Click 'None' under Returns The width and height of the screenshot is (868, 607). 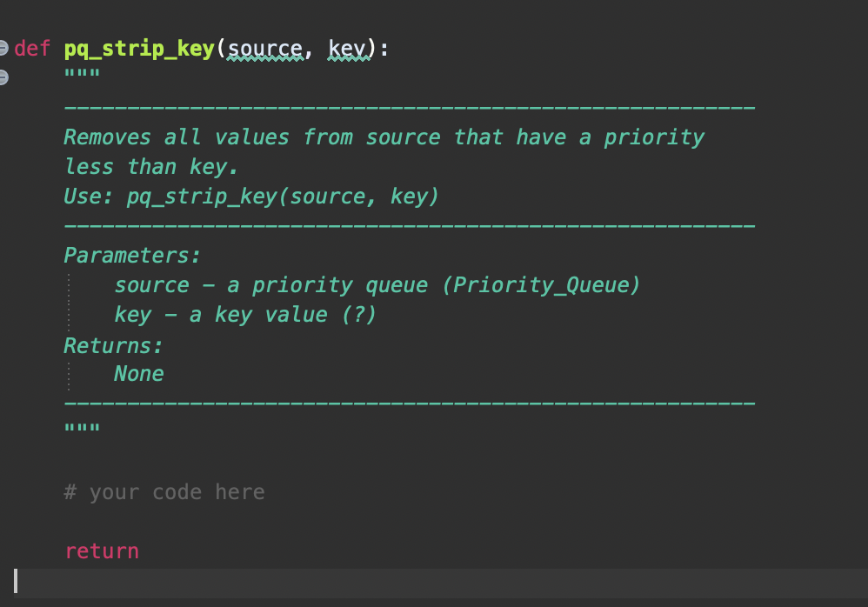(138, 373)
